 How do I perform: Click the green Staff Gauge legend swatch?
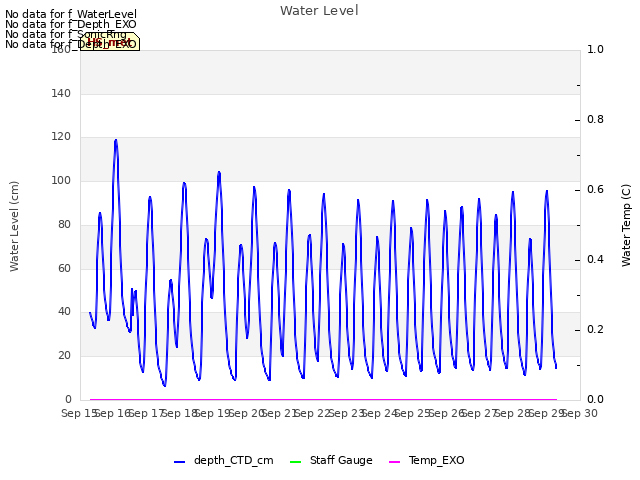point(295,462)
